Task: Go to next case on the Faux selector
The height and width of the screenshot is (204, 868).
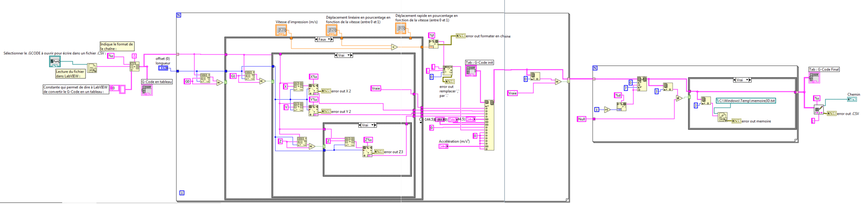Action: (x=331, y=39)
